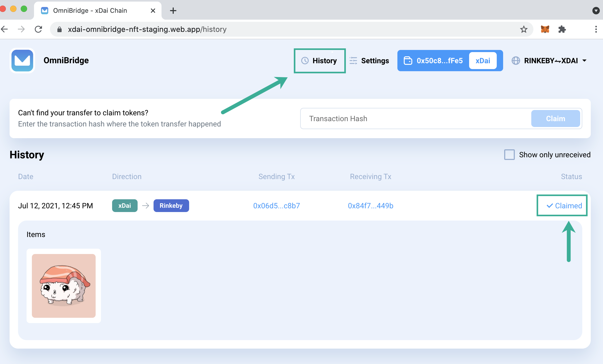Click the OmniBridge title text

tap(66, 61)
